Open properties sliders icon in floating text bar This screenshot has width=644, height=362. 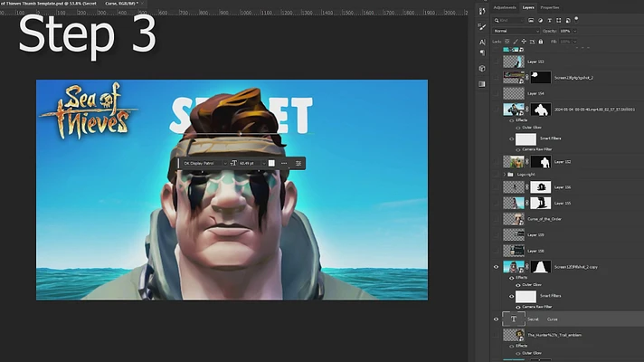[298, 163]
